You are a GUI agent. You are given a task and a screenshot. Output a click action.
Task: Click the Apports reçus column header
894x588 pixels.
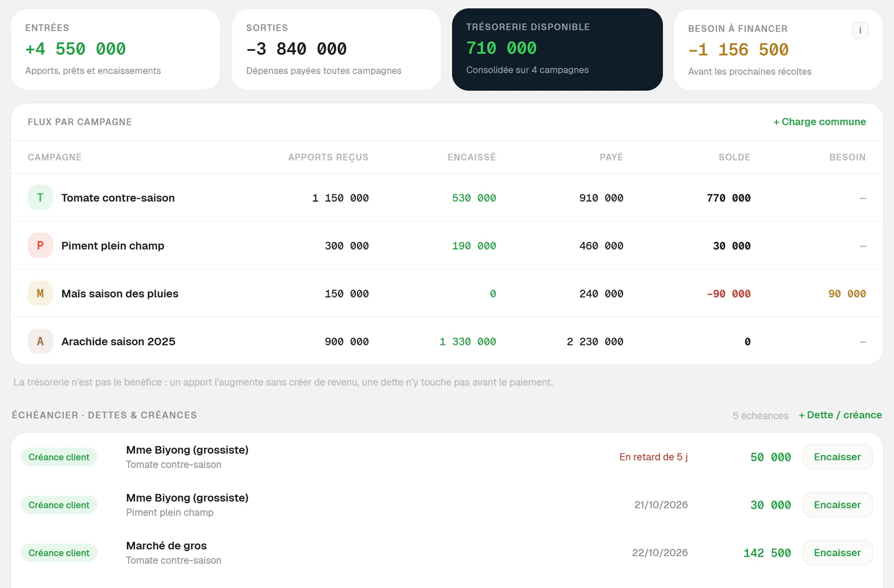pyautogui.click(x=328, y=157)
